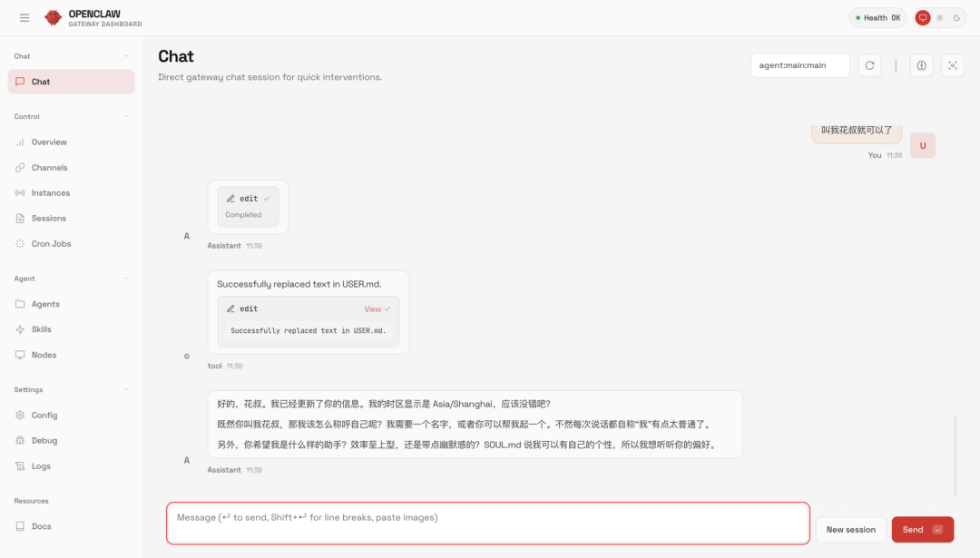The height and width of the screenshot is (558, 980).
Task: Switch to light theme sun icon
Action: pos(939,17)
